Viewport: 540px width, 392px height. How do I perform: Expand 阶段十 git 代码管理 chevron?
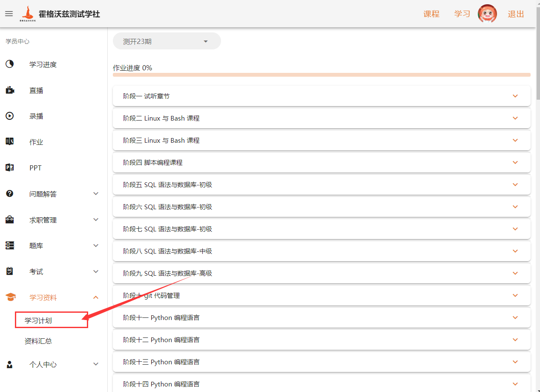tap(515, 295)
